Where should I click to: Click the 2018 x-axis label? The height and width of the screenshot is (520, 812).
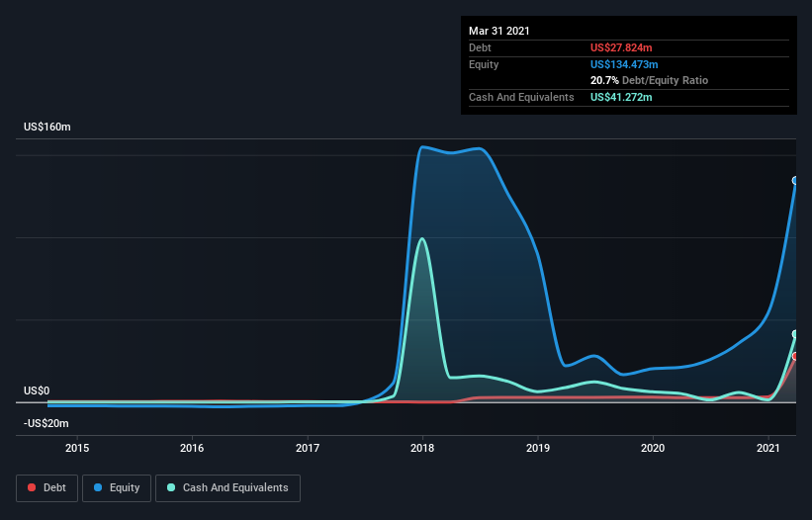(422, 448)
